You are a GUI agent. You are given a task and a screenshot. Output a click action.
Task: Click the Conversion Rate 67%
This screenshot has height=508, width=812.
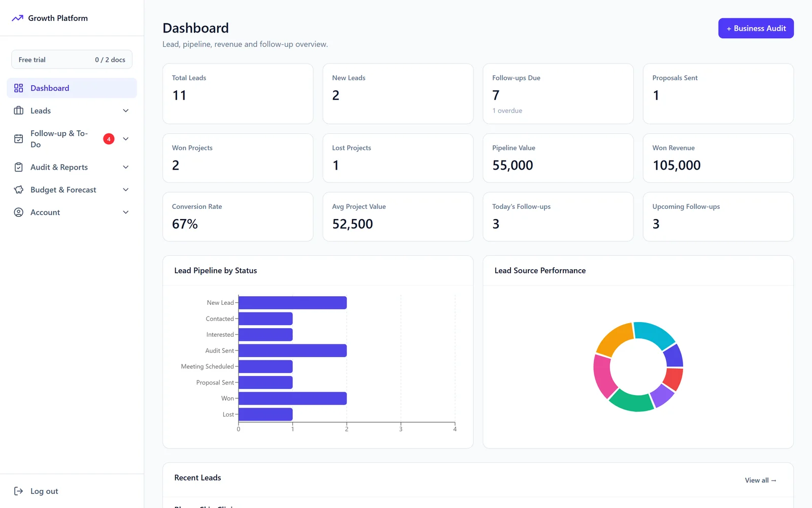[185, 224]
